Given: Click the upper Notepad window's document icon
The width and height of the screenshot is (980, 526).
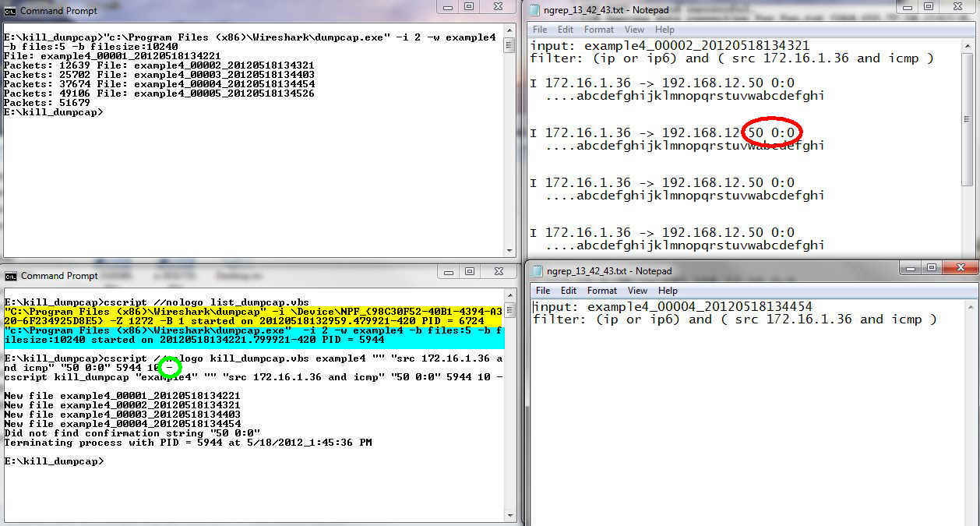Looking at the screenshot, I should [534, 9].
